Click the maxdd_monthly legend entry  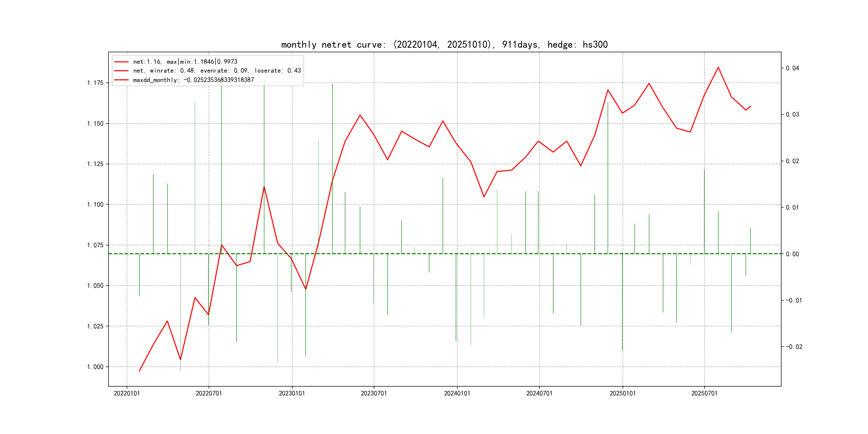coord(193,80)
